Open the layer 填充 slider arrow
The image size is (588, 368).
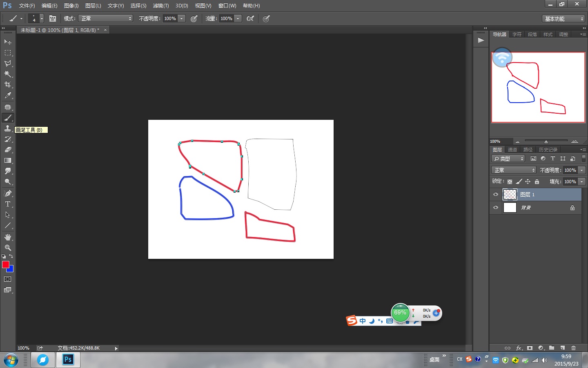click(x=582, y=182)
